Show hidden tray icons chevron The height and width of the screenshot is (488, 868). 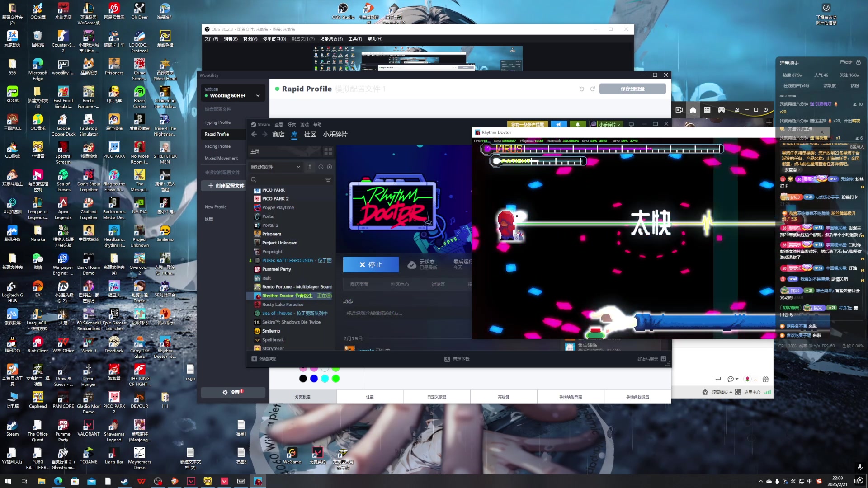tap(760, 481)
